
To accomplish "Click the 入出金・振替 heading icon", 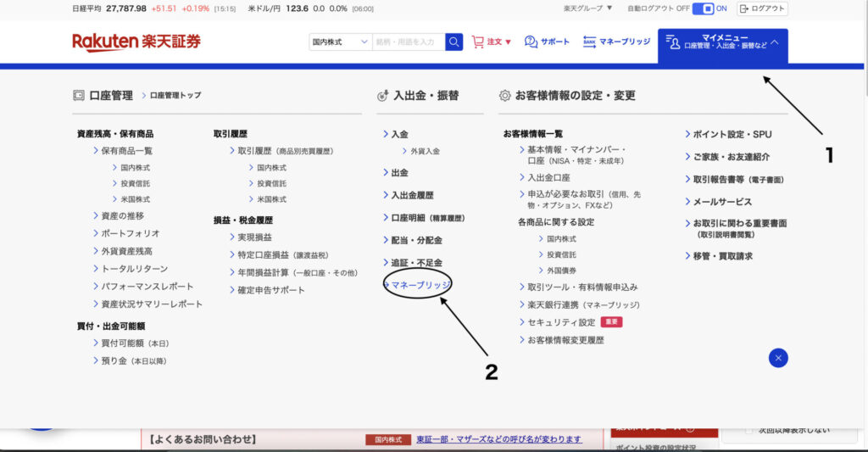I will [x=382, y=95].
